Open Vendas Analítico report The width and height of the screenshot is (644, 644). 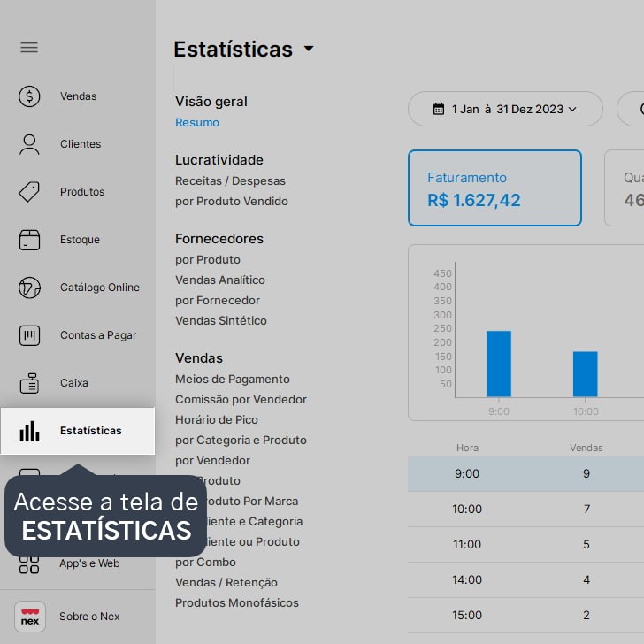click(x=220, y=280)
